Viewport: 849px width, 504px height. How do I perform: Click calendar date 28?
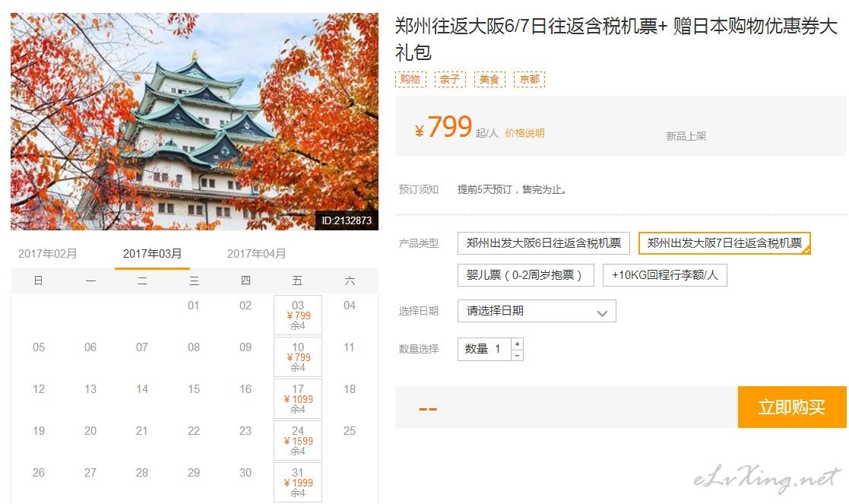click(x=142, y=472)
